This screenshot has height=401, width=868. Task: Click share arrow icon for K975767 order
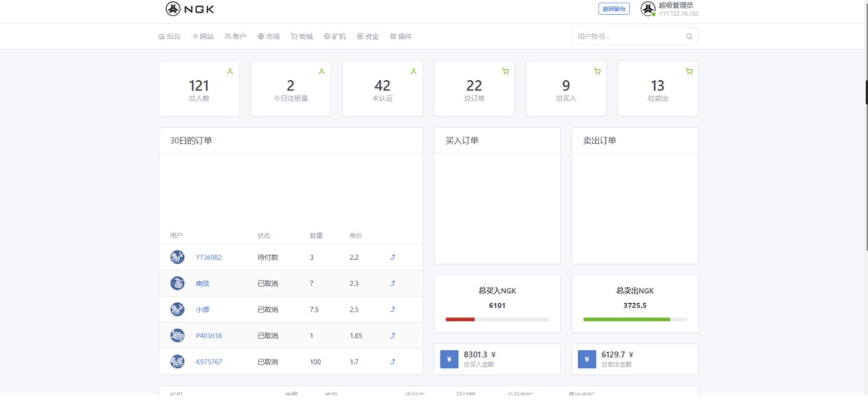[x=393, y=362]
